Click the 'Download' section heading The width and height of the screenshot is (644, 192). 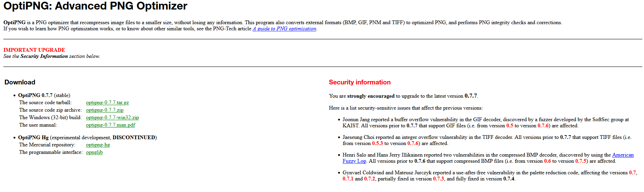(x=20, y=82)
